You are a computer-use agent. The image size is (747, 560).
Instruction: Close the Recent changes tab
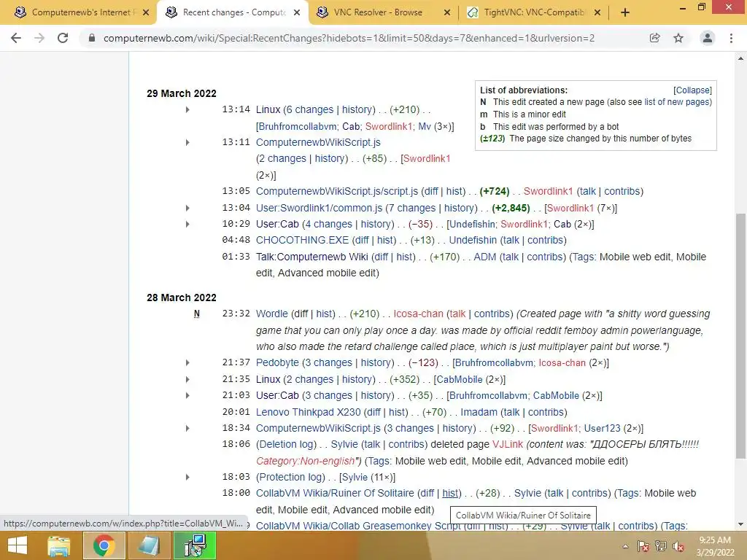tap(297, 12)
